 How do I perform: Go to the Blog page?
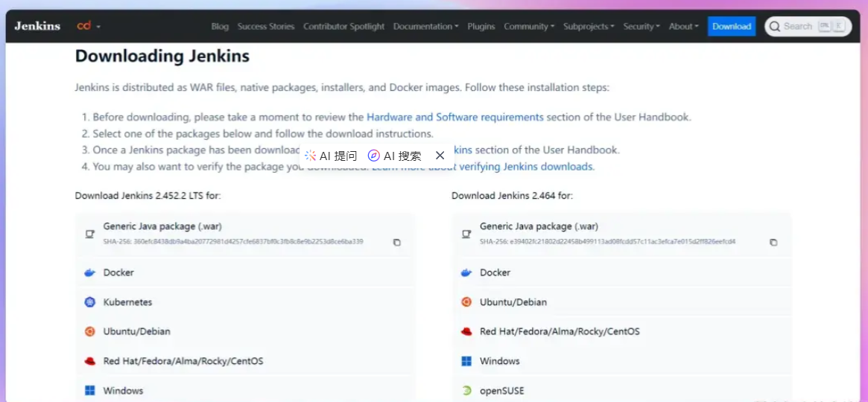[x=220, y=27]
